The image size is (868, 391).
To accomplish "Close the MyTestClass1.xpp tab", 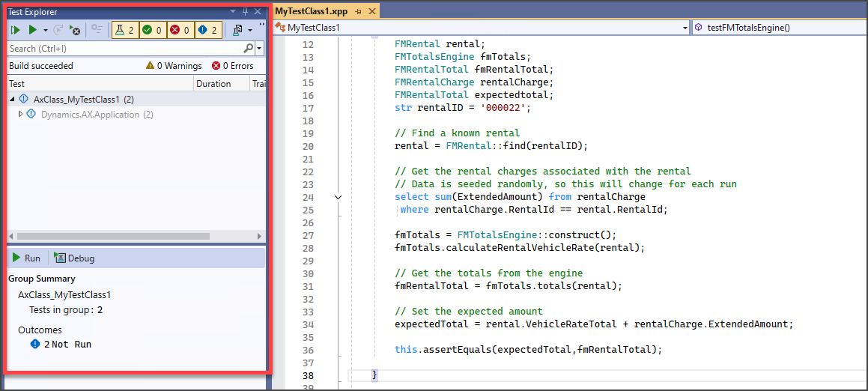I will 371,11.
